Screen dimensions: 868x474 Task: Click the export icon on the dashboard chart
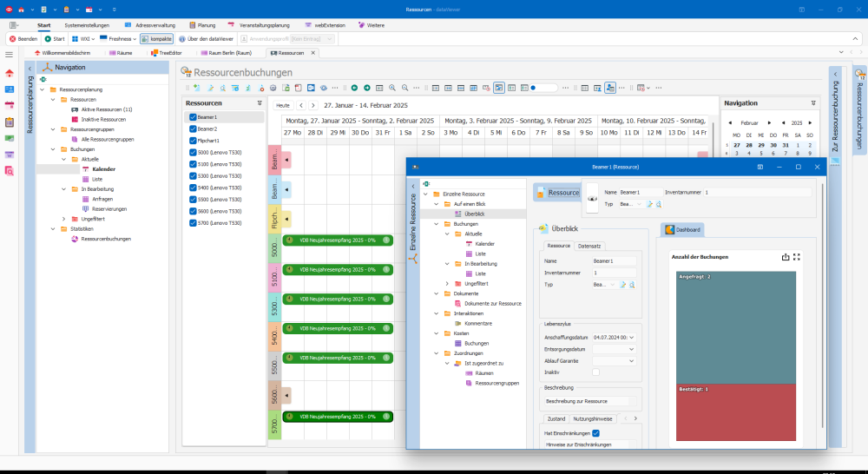pyautogui.click(x=786, y=257)
